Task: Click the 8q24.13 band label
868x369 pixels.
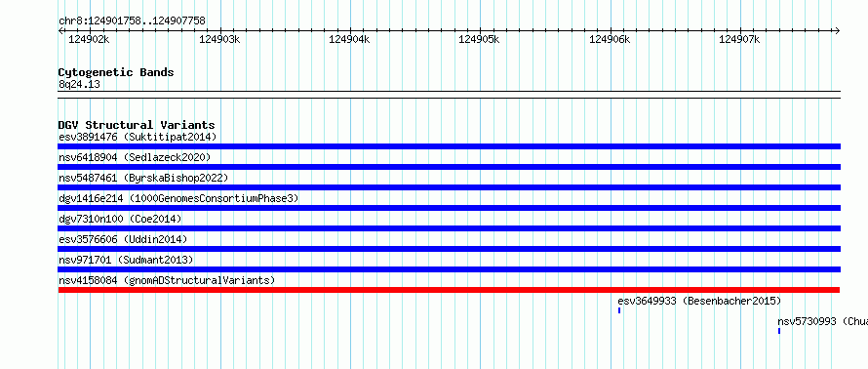Action: (79, 84)
